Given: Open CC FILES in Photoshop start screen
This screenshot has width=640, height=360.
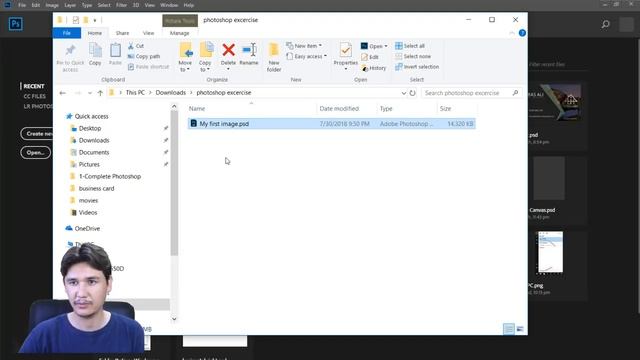Looking at the screenshot, I should click(x=35, y=96).
